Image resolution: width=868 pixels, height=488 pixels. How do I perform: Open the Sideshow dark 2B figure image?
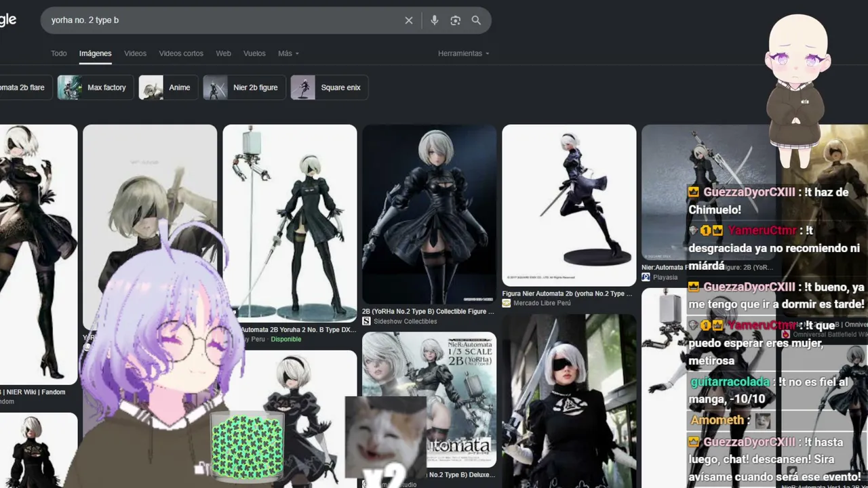coord(429,214)
